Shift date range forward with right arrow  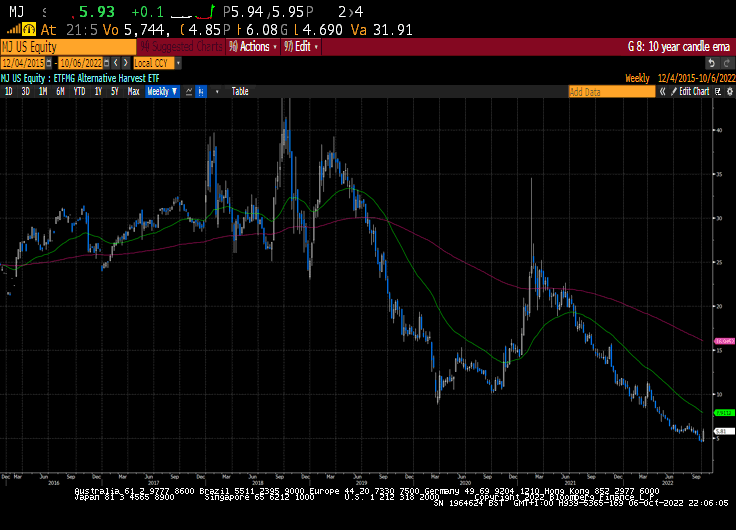click(125, 63)
